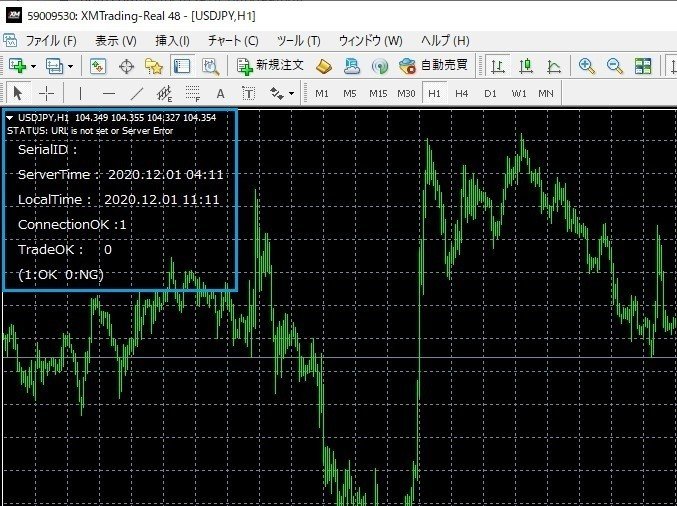Select the Line Chart icon
Image resolution: width=677 pixels, height=506 pixels.
(554, 66)
